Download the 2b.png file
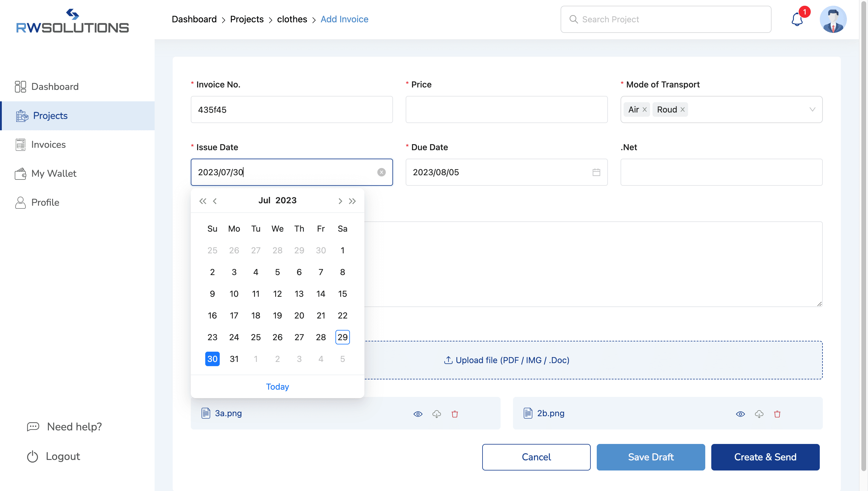This screenshot has height=491, width=868. 759,414
